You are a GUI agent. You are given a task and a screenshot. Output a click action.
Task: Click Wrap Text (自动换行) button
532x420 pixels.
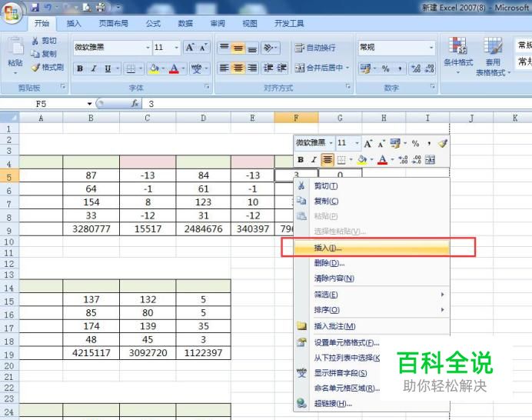[x=315, y=48]
